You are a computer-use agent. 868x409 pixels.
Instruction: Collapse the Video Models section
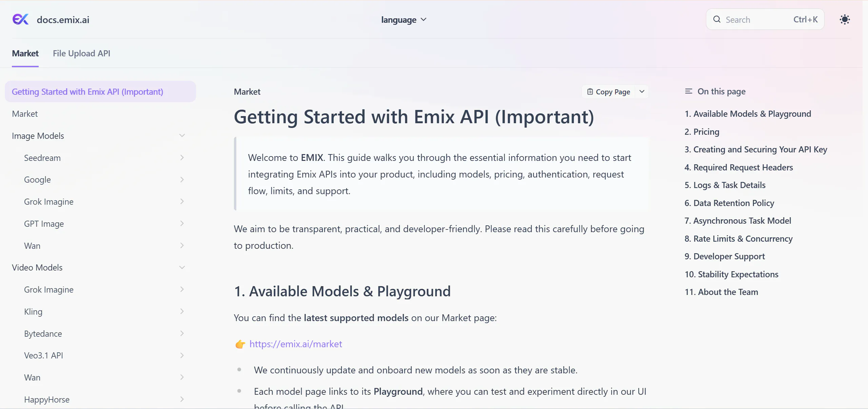coord(182,267)
